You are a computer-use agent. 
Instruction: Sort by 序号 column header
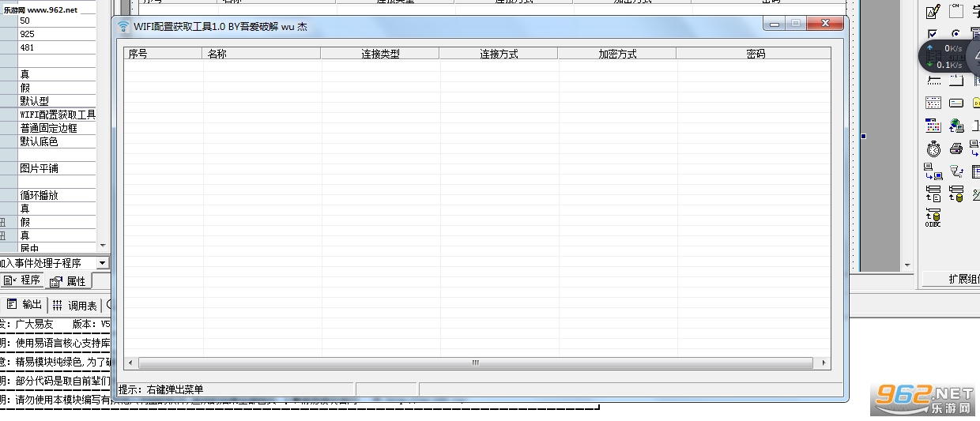coord(164,54)
